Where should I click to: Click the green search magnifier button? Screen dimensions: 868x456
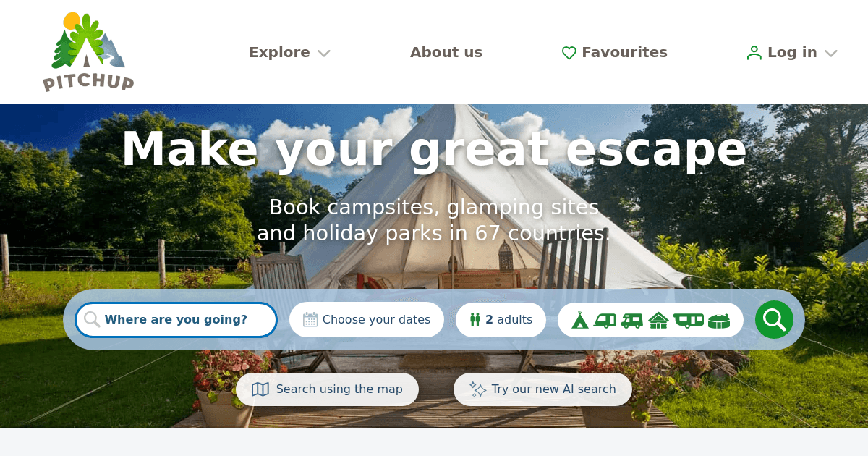pyautogui.click(x=774, y=319)
